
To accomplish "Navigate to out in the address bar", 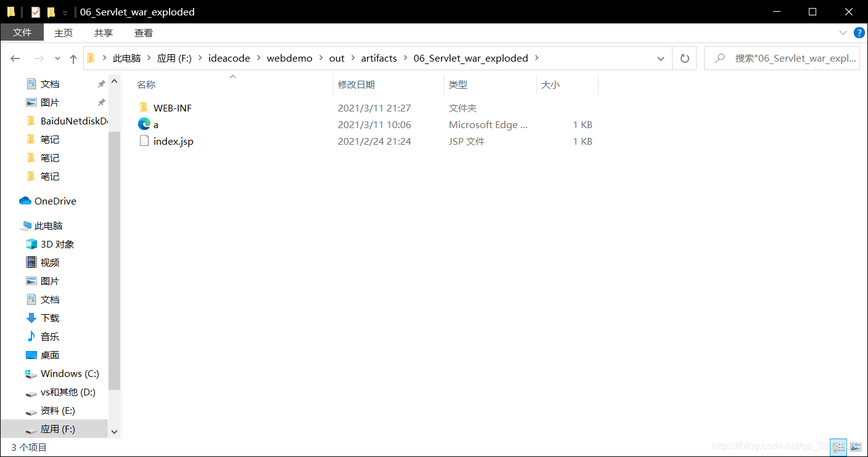I will click(x=337, y=58).
